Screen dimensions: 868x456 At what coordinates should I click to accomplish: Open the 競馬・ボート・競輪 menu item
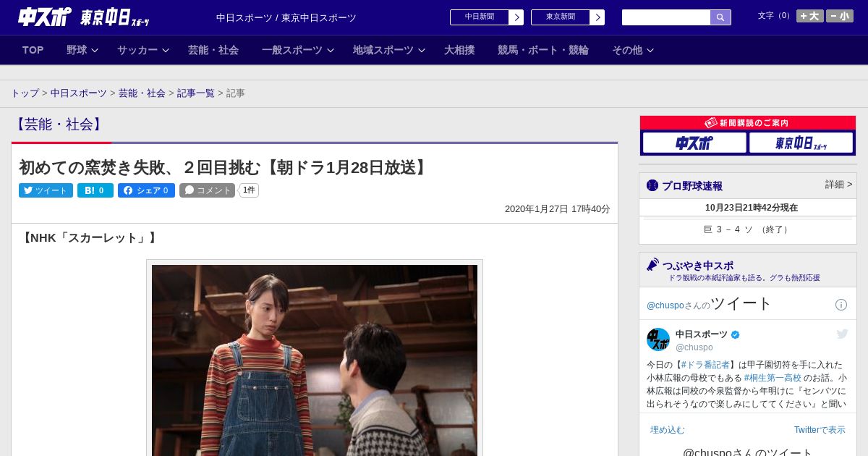pos(543,50)
